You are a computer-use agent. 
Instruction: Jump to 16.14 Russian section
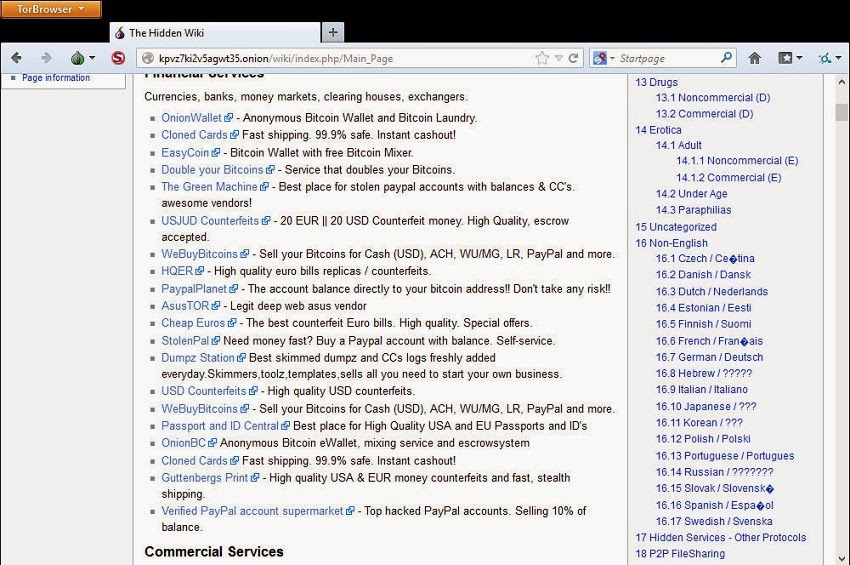714,472
